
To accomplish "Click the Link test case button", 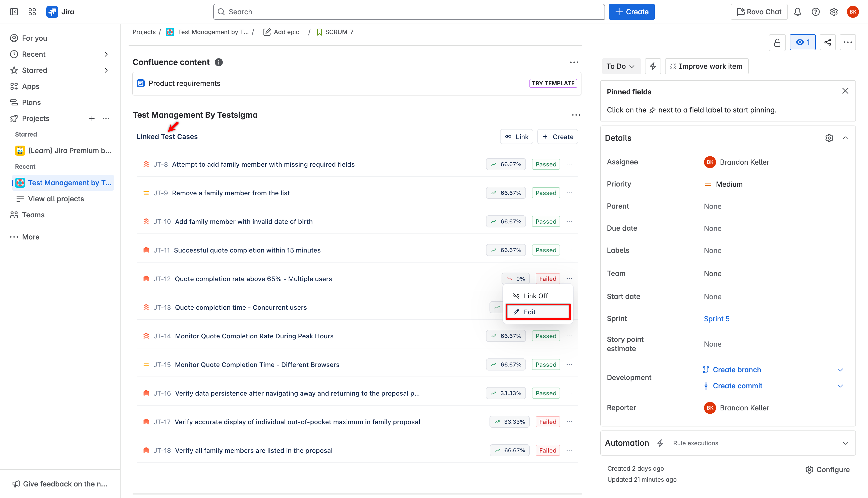I will 516,137.
